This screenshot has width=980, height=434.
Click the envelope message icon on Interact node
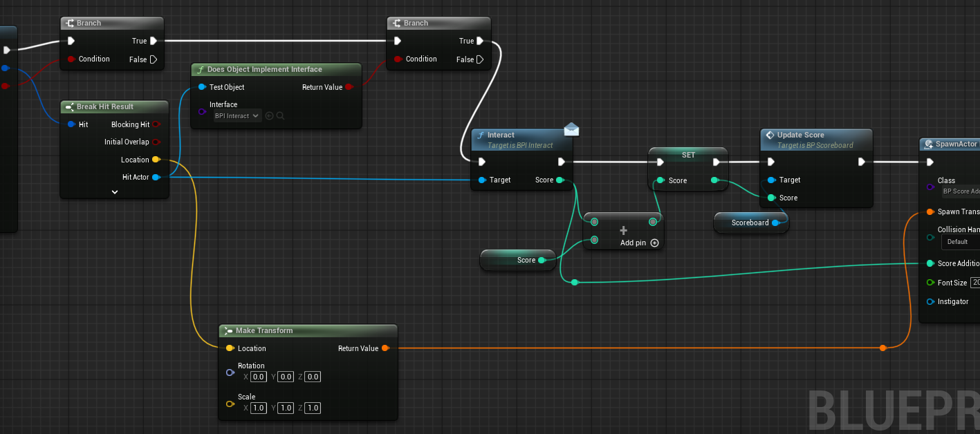571,129
